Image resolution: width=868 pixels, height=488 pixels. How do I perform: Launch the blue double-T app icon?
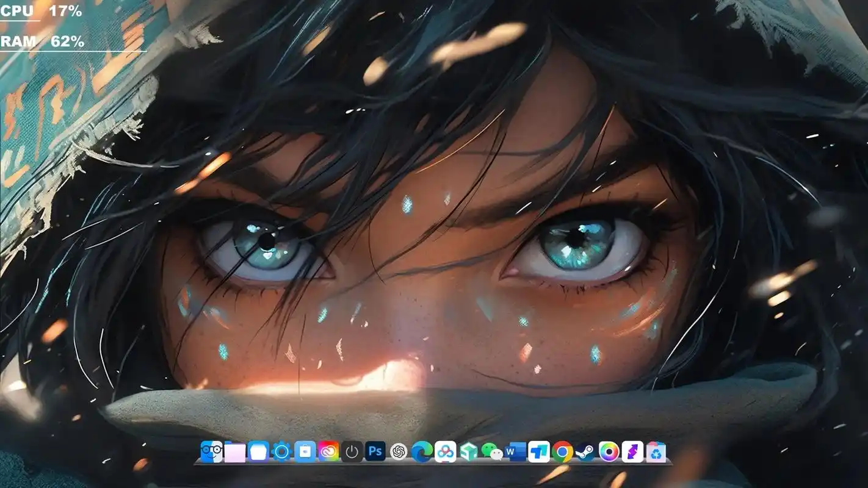pyautogui.click(x=539, y=452)
